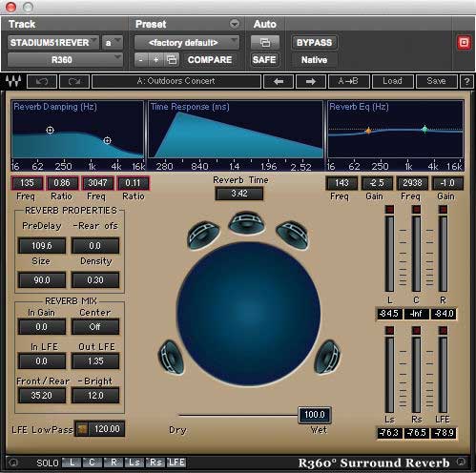Click the Rear ofs value field
The image size is (476, 473).
click(95, 246)
